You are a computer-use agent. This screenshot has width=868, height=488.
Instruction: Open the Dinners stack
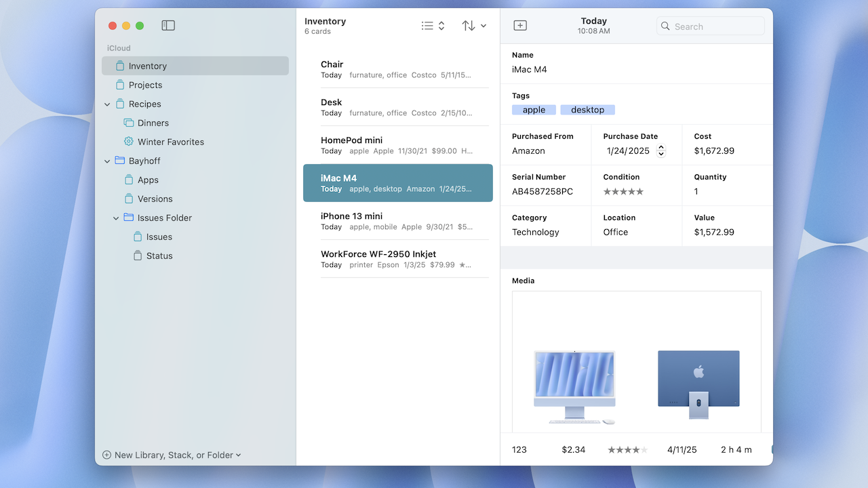tap(195, 123)
